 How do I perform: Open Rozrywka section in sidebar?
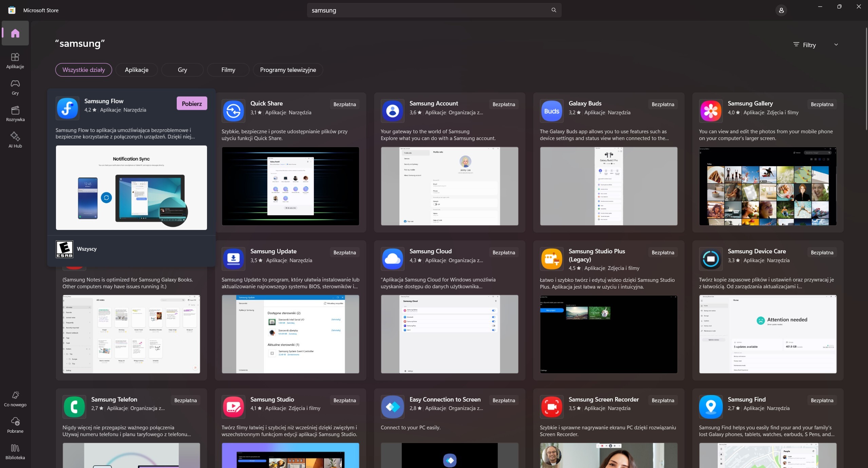(15, 114)
